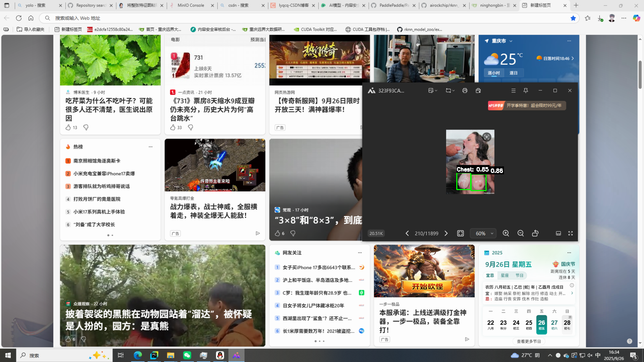This screenshot has width=644, height=362.
Task: Open the 热榜 more options menu
Action: click(x=150, y=147)
